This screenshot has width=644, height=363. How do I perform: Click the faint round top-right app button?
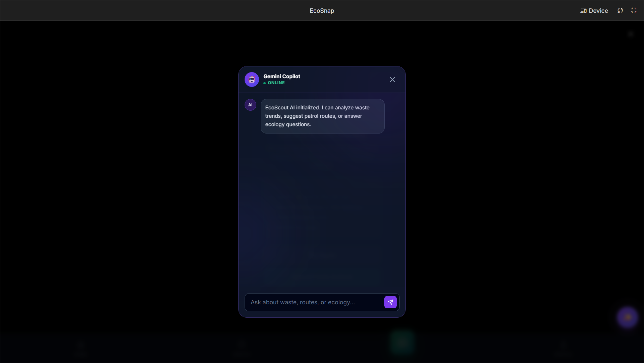coord(631,34)
